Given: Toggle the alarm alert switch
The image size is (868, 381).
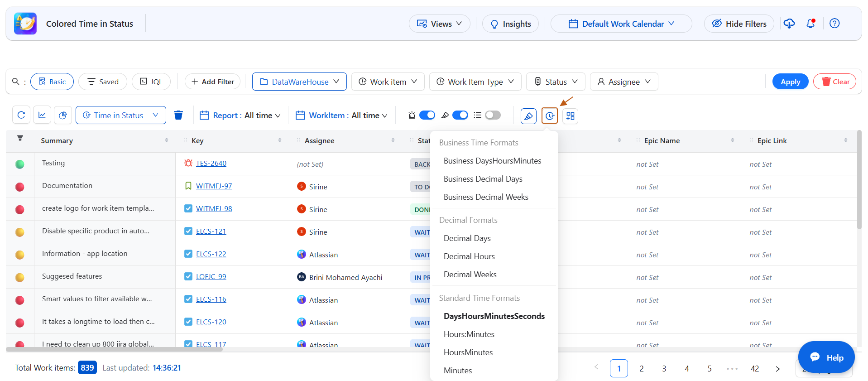Looking at the screenshot, I should pyautogui.click(x=427, y=115).
